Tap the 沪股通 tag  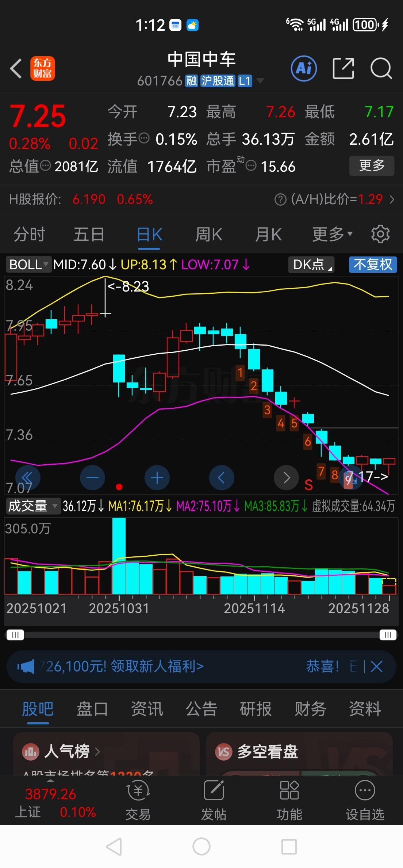[x=218, y=81]
